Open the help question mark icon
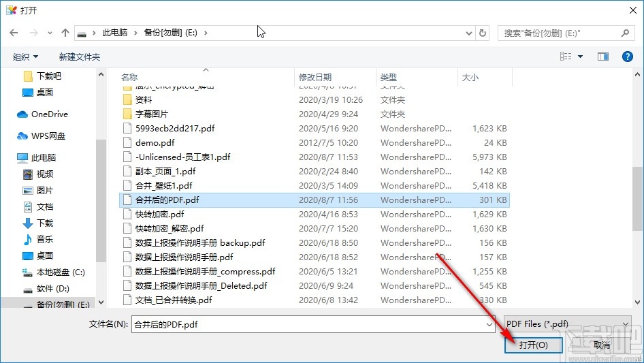Screen dimensions: 644x363 (627, 57)
